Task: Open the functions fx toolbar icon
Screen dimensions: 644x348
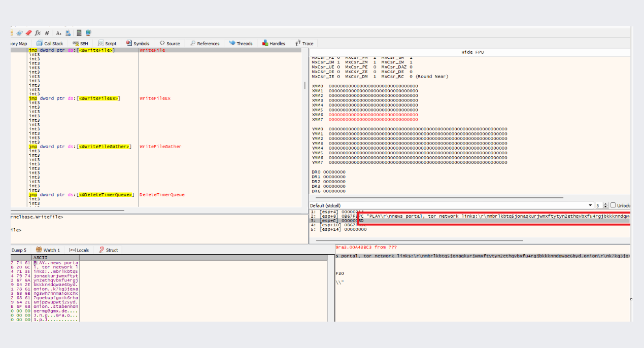Action: [38, 32]
